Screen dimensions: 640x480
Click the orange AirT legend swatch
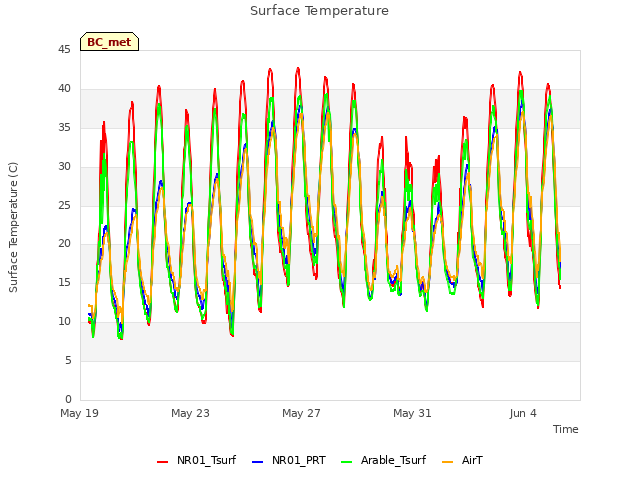point(447,461)
